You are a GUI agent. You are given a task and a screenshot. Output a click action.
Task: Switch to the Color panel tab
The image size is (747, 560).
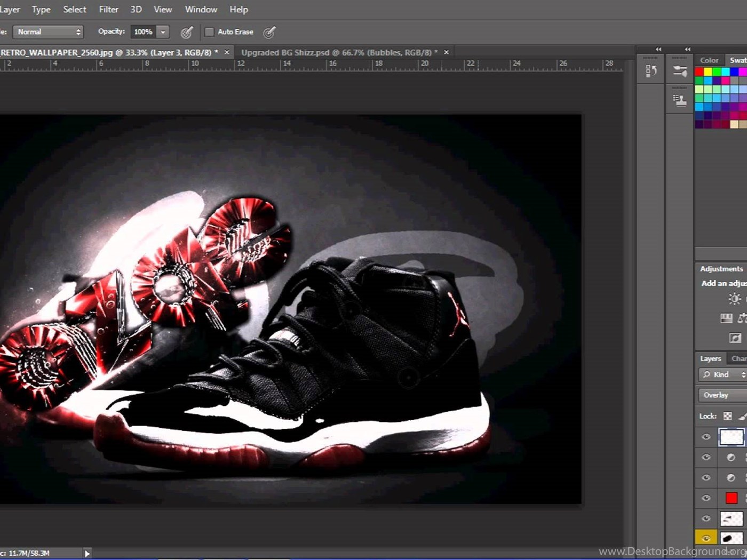point(709,60)
